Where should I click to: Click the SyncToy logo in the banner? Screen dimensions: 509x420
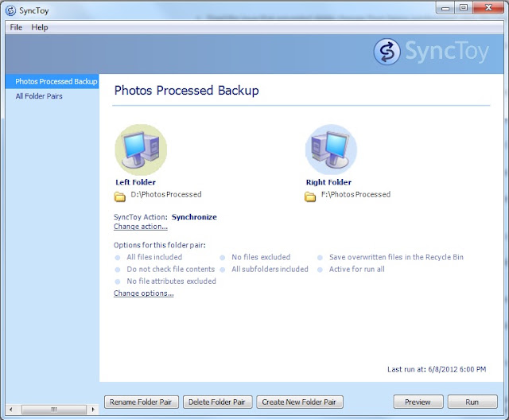coord(431,52)
